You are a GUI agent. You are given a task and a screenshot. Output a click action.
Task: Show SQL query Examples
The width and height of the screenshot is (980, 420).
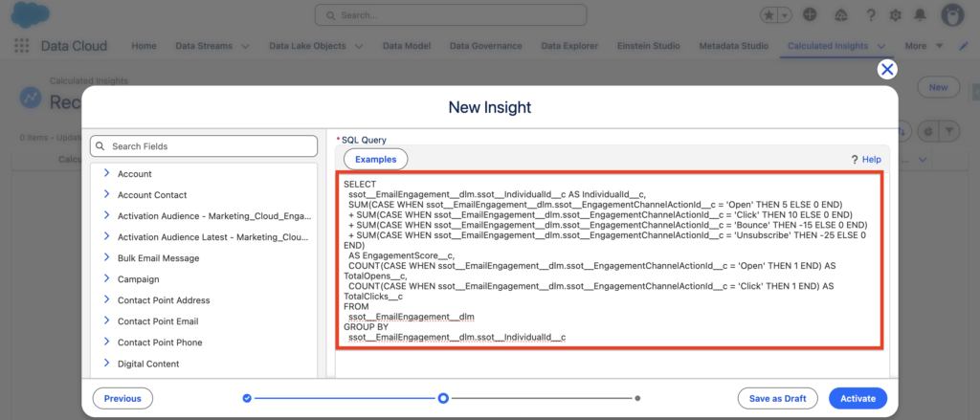click(375, 159)
